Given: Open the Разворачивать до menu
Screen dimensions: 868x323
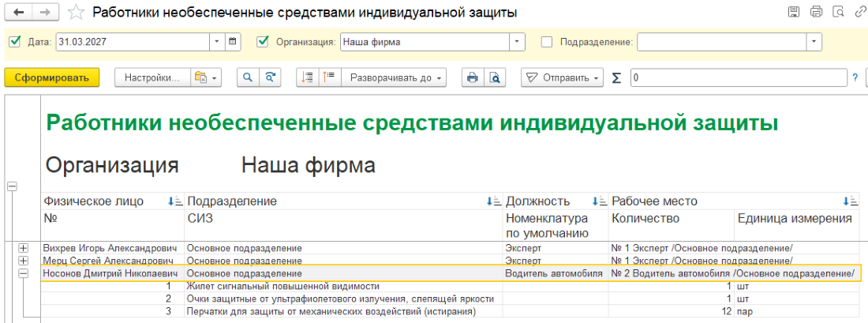Looking at the screenshot, I should 395,77.
